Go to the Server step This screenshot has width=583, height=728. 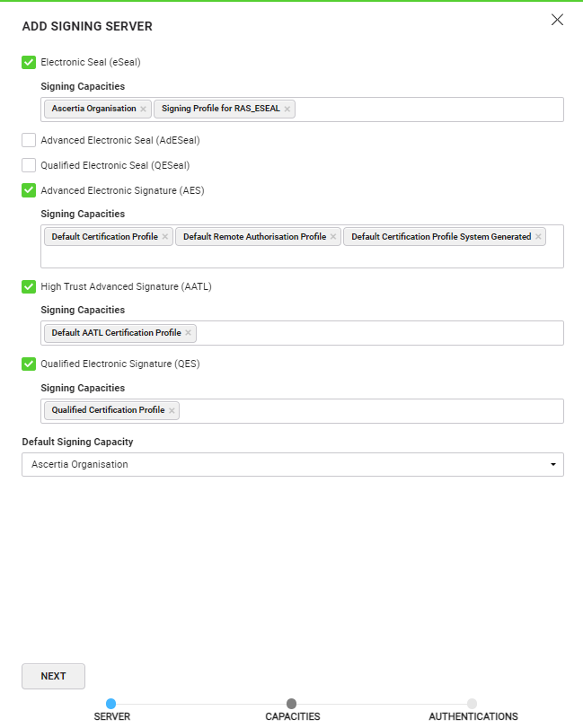coord(111,704)
